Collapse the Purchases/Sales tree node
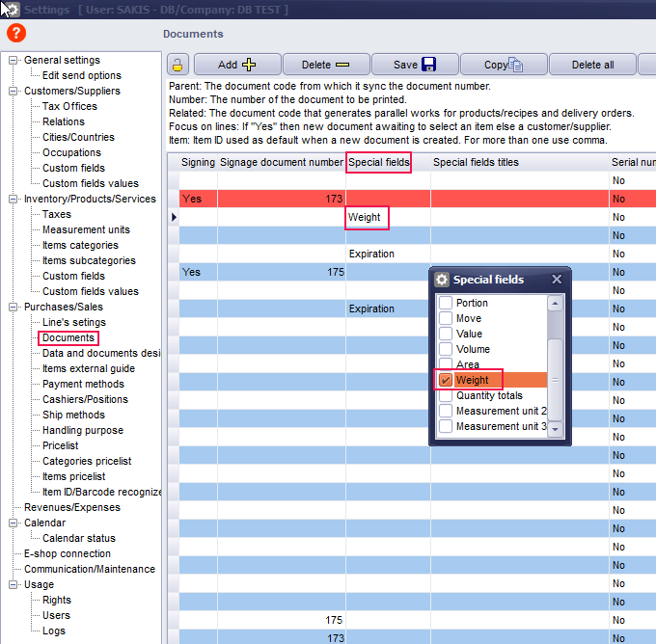656x644 pixels. click(14, 307)
